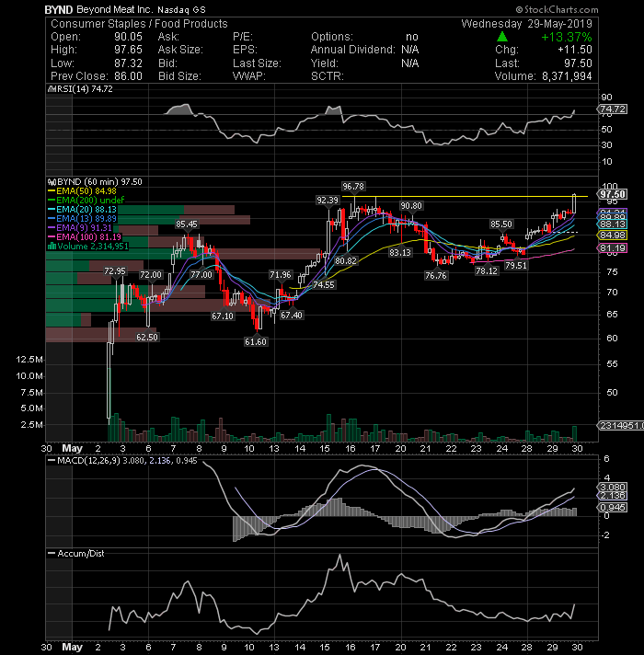Image resolution: width=644 pixels, height=655 pixels.
Task: Click the white dash before Accum/Dist
Action: (x=52, y=554)
